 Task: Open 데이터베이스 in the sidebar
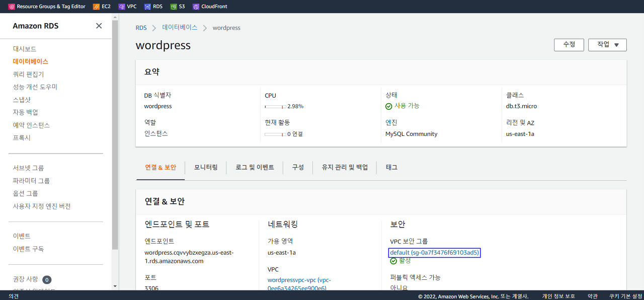(x=31, y=61)
